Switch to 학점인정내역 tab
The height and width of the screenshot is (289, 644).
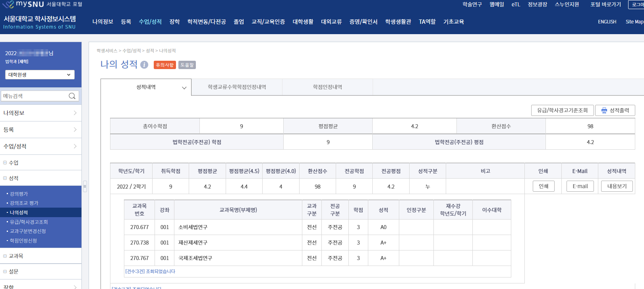click(x=327, y=87)
